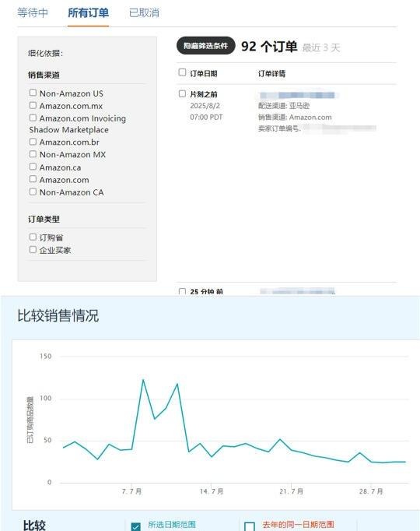This screenshot has width=420, height=531.
Task: Check the 企业买家 order type box
Action: [33, 250]
